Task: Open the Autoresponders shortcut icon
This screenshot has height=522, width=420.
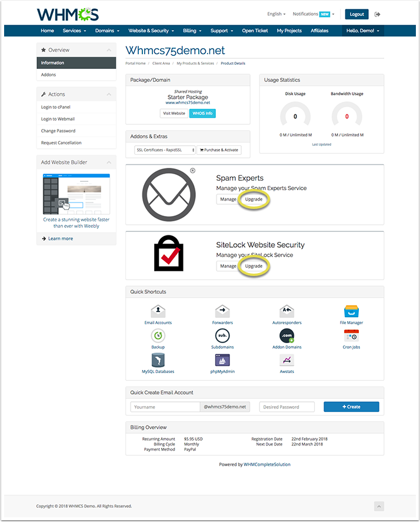Action: point(287,311)
